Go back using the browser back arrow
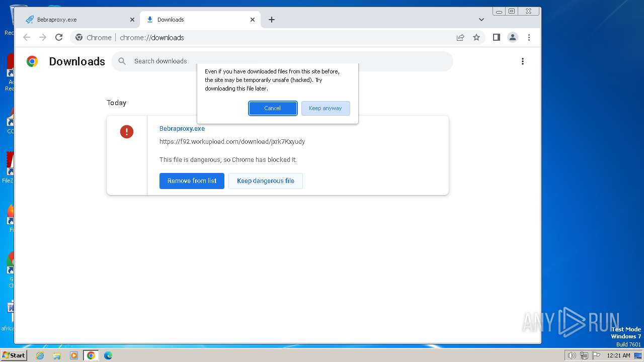 tap(27, 37)
